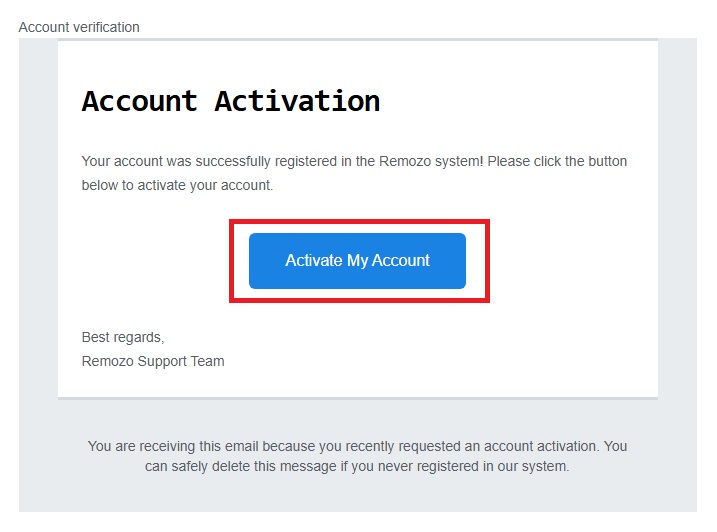Click 'account activation' phrase in the footer
The image size is (717, 532).
coord(540,446)
